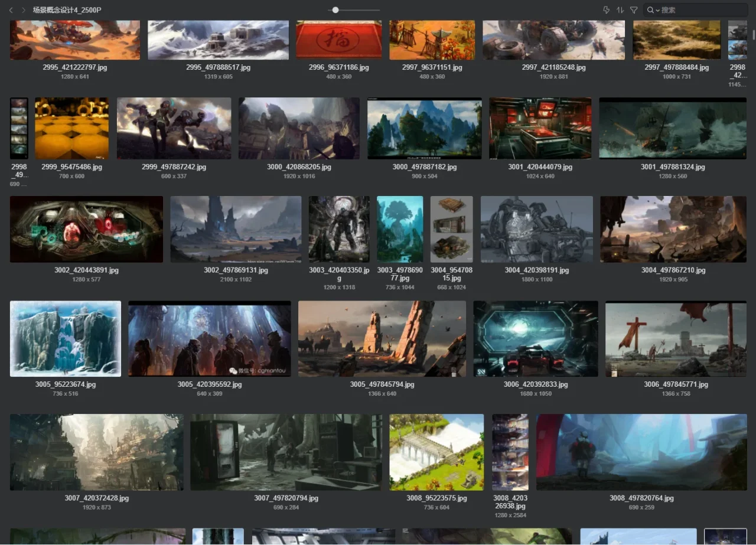756x545 pixels.
Task: Select thumbnail of 2995_421222797.jpg desert airship
Action: [75, 40]
